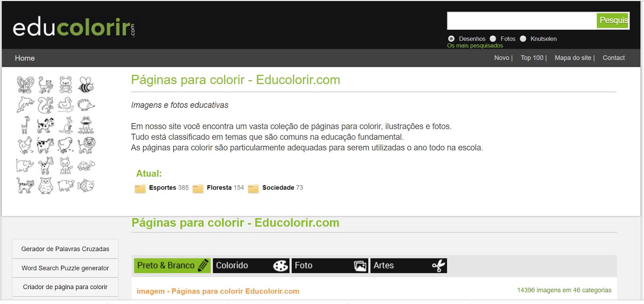
Task: Click the cow drawing
Action: 45,145
